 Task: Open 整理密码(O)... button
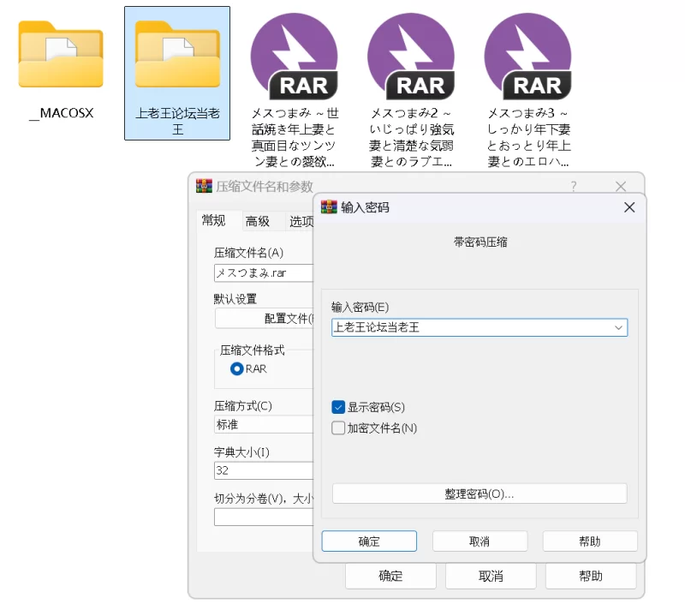(479, 493)
